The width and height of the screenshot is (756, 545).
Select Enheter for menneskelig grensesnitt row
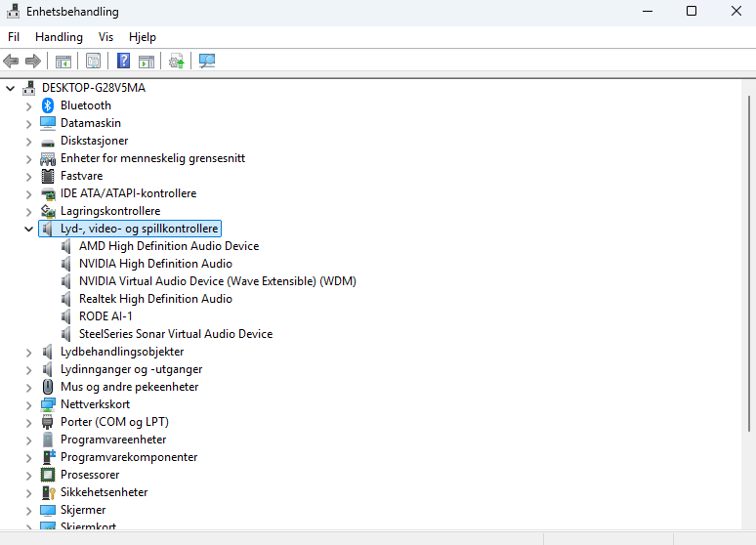pyautogui.click(x=152, y=158)
